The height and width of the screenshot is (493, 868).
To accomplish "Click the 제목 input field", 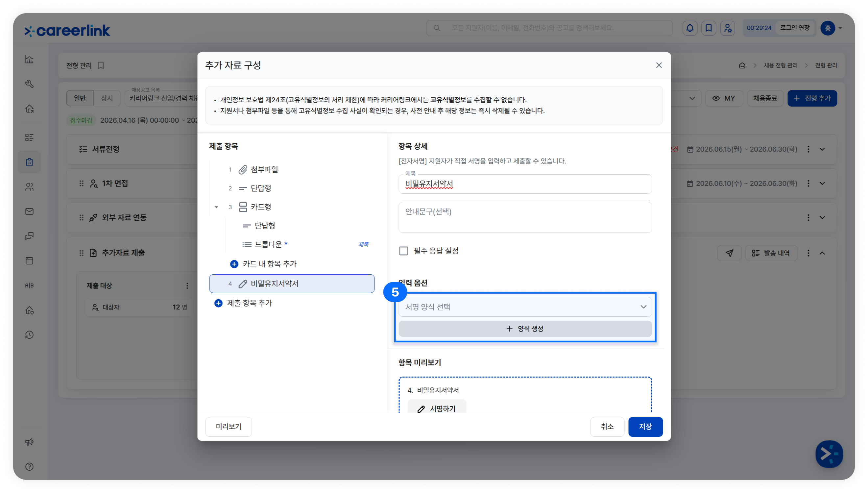I will pos(525,184).
